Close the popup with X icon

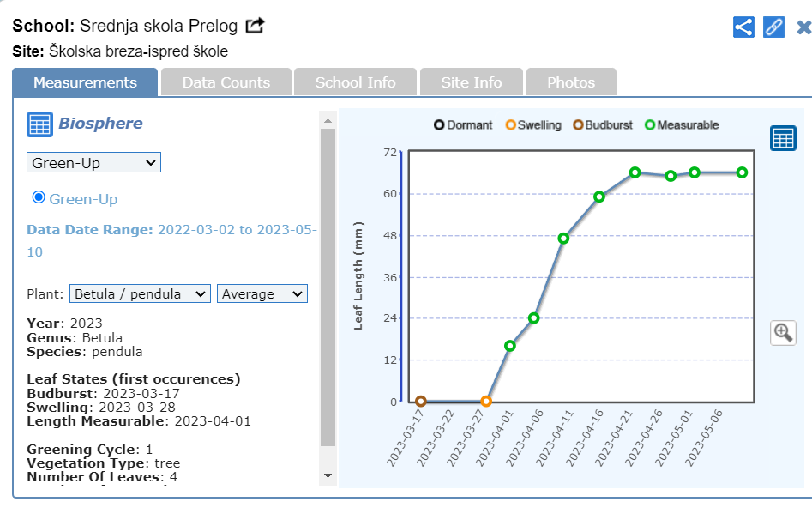803,27
